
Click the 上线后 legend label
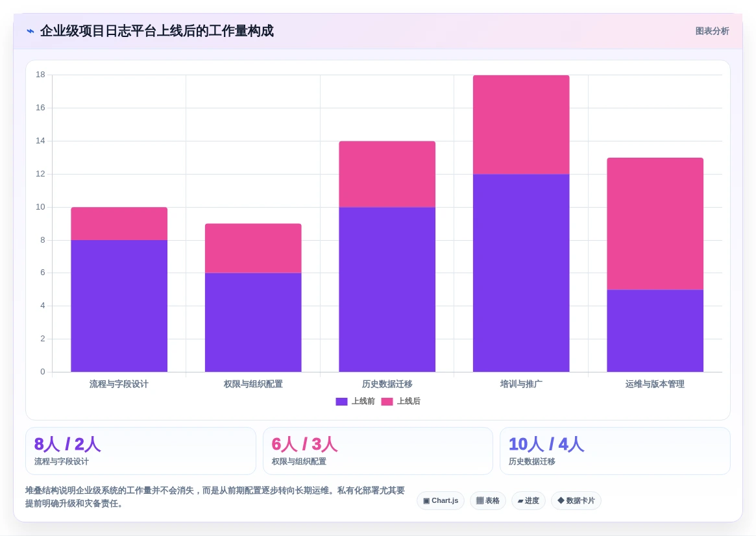[408, 402]
